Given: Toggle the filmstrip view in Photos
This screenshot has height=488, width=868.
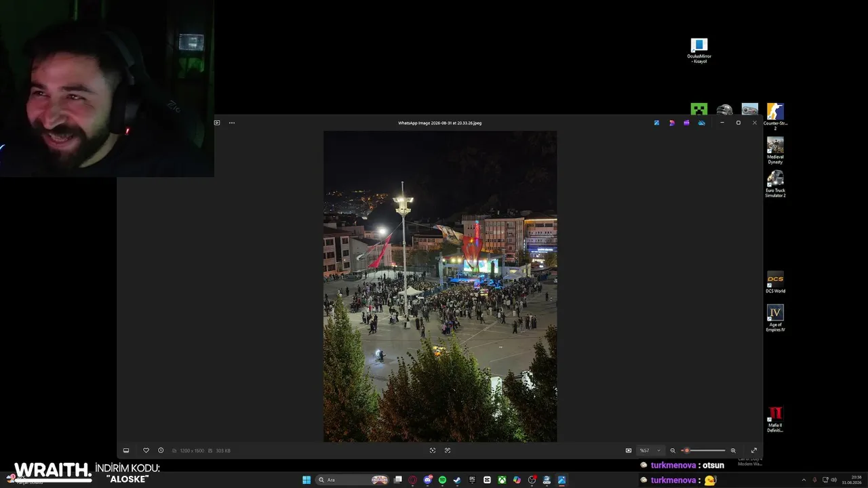Looking at the screenshot, I should click(x=126, y=451).
